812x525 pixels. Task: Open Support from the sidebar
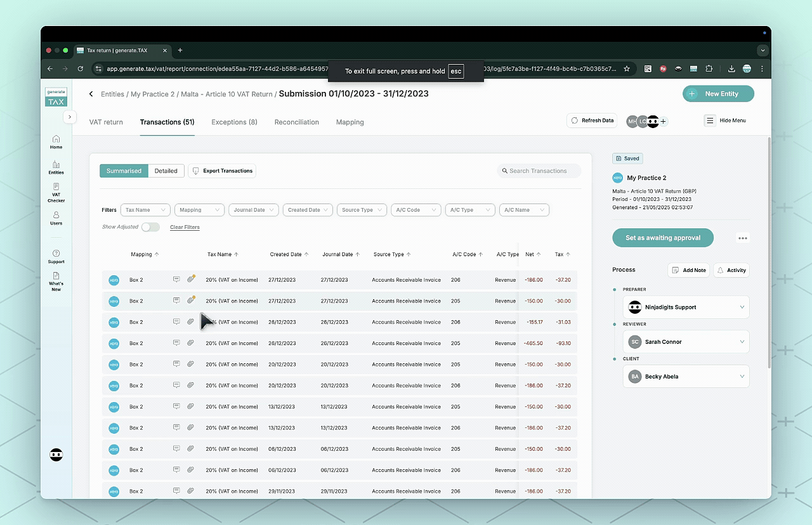pyautogui.click(x=56, y=256)
